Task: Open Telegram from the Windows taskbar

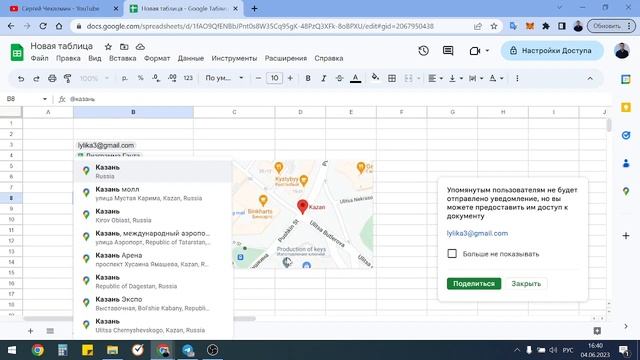Action: 188,350
